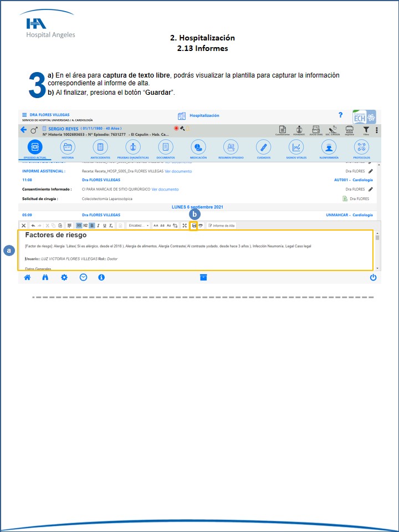Switch to the Historia tab
Image resolution: width=399 pixels, height=532 pixels.
pos(68,147)
